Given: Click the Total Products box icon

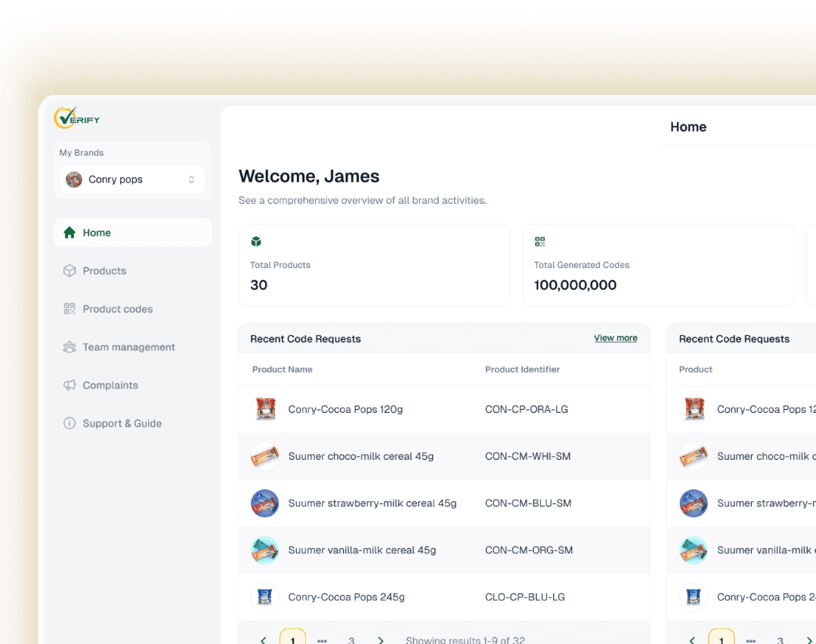Looking at the screenshot, I should (x=256, y=242).
